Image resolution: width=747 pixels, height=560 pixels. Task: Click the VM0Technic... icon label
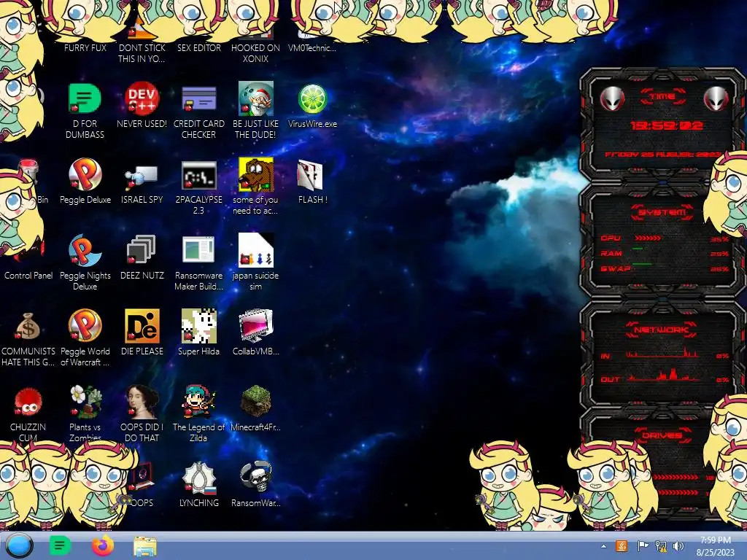[x=312, y=47]
